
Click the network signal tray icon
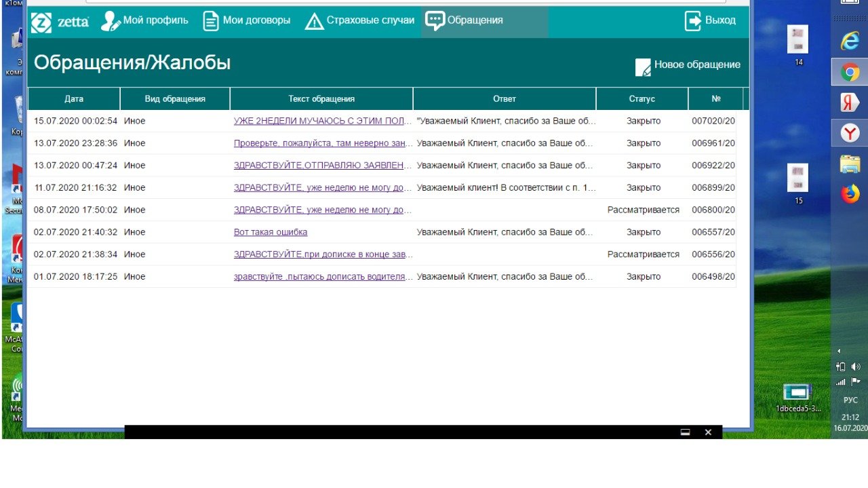pos(841,382)
